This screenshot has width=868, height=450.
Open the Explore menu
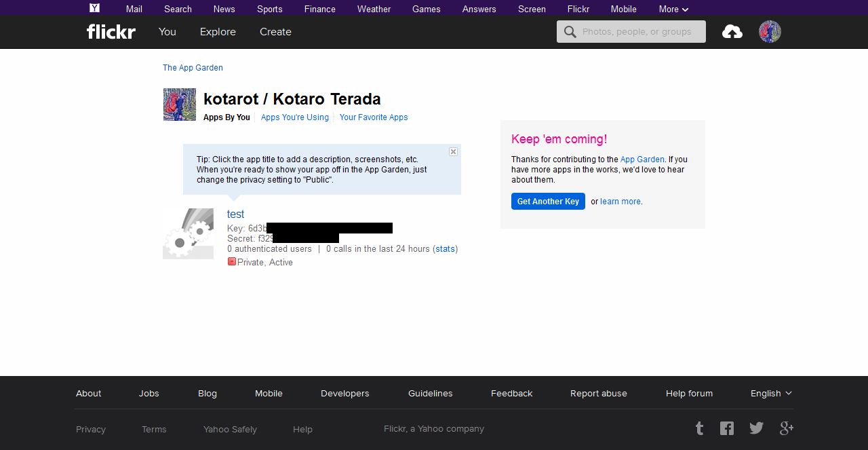[x=218, y=32]
